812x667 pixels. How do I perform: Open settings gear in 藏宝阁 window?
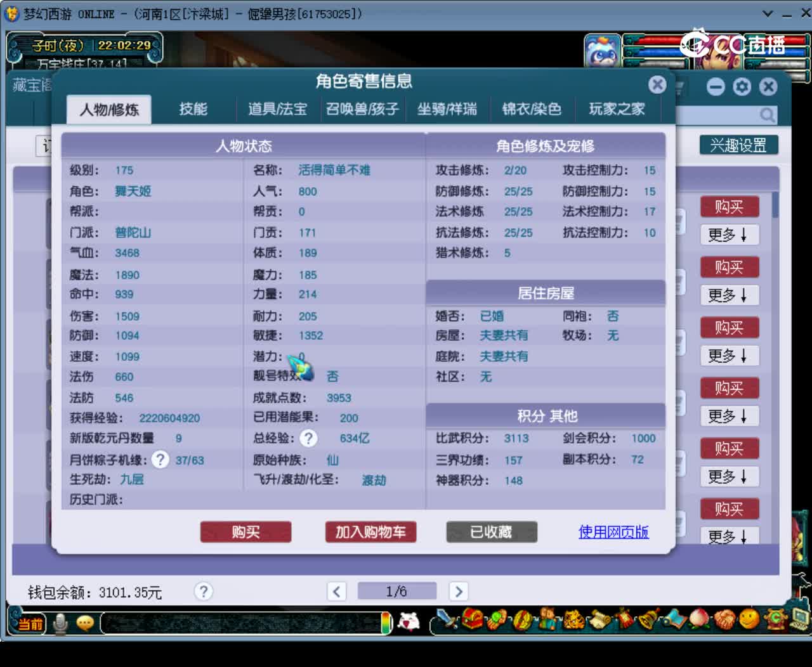(x=742, y=87)
